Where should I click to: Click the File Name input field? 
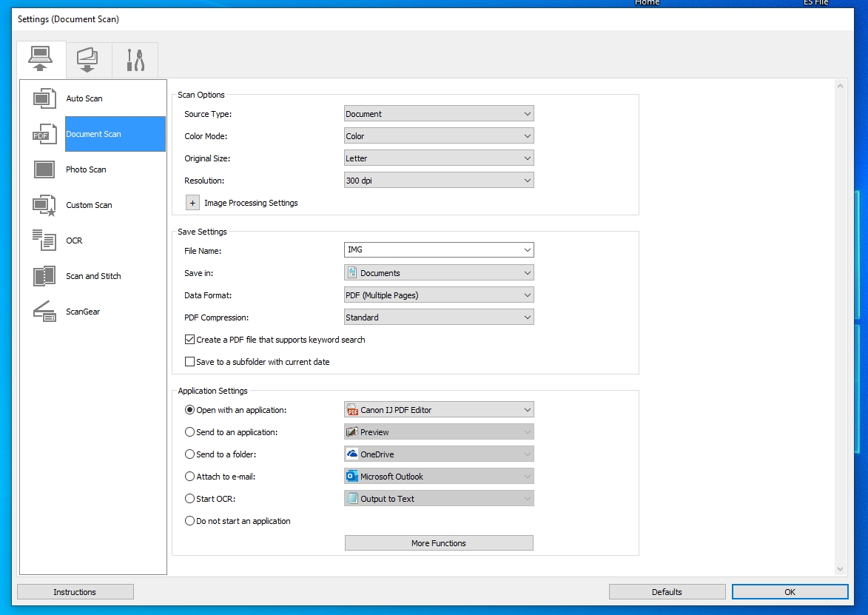pyautogui.click(x=433, y=251)
